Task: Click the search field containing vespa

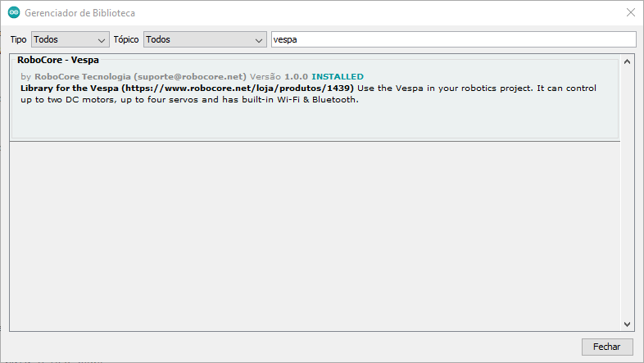Action: (453, 39)
